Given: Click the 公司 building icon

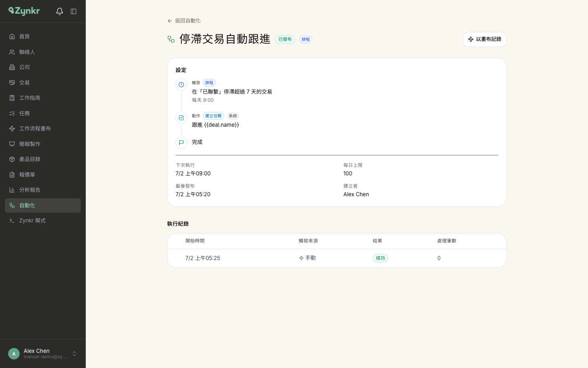Looking at the screenshot, I should click(12, 67).
